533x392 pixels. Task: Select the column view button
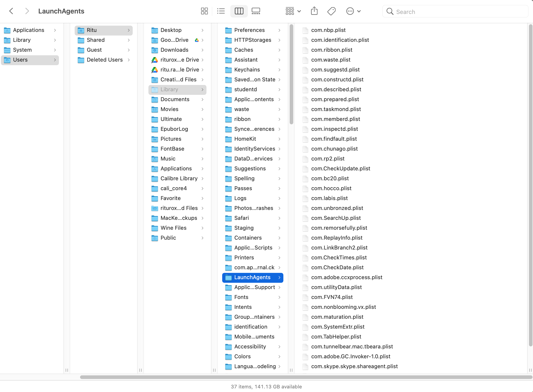(239, 11)
